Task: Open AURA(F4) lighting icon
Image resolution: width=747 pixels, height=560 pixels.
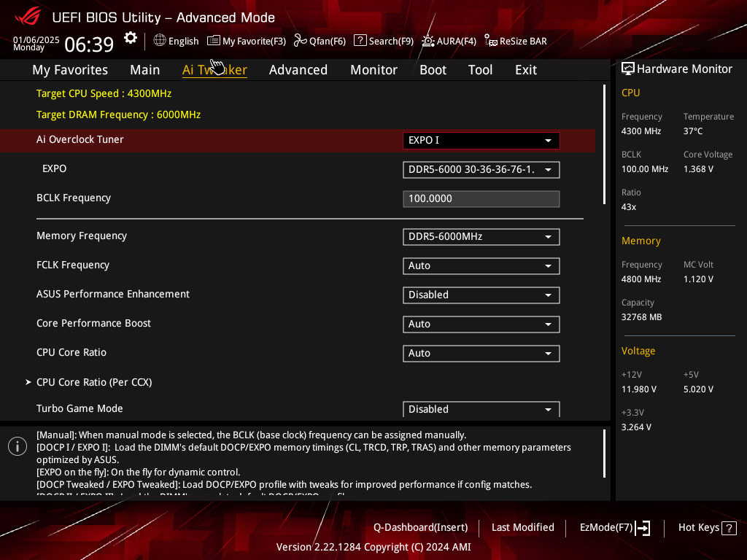Action: pos(427,41)
